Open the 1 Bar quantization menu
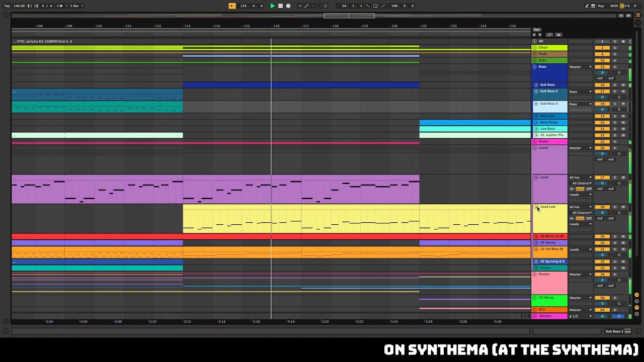The image size is (644, 362). pos(76,6)
